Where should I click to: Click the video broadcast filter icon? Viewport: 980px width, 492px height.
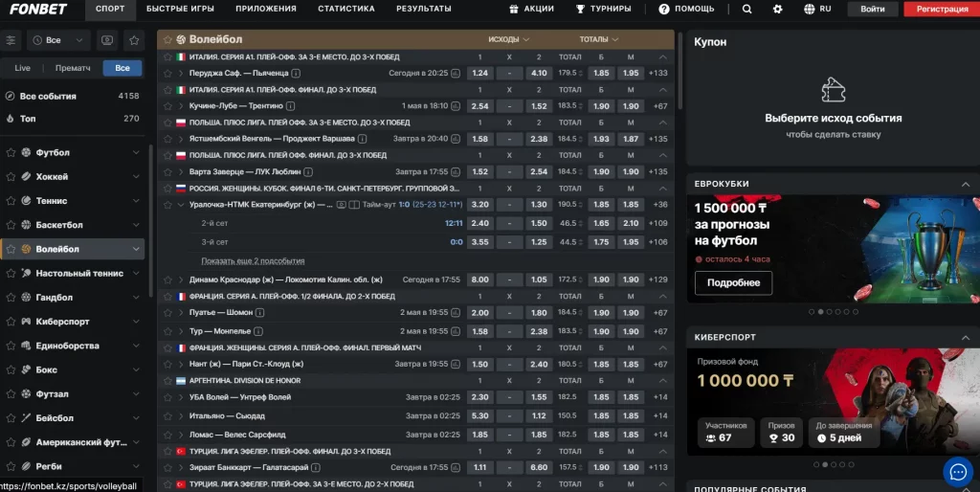point(107,40)
